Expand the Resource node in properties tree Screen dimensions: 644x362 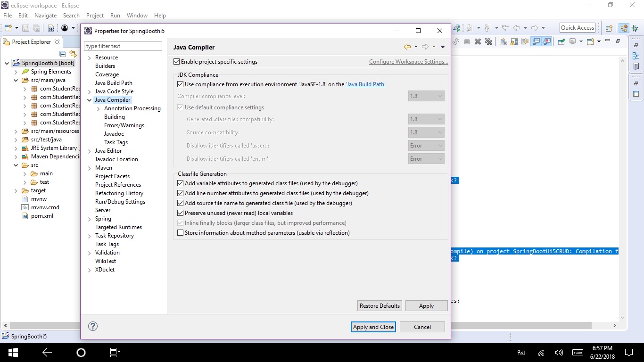tap(90, 58)
